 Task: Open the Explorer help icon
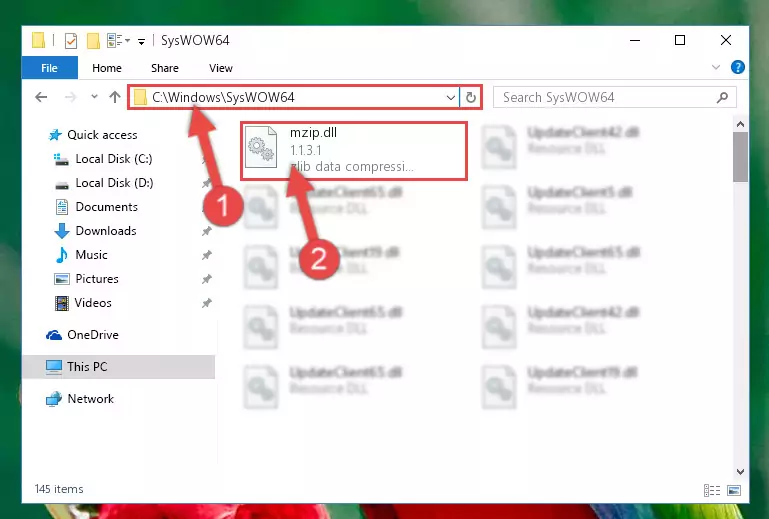click(x=738, y=67)
